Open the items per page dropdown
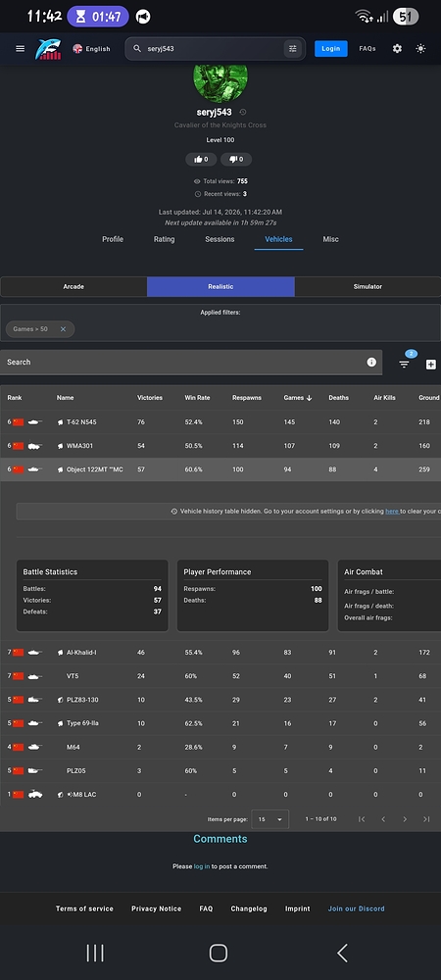This screenshot has height=980, width=441. pyautogui.click(x=270, y=818)
